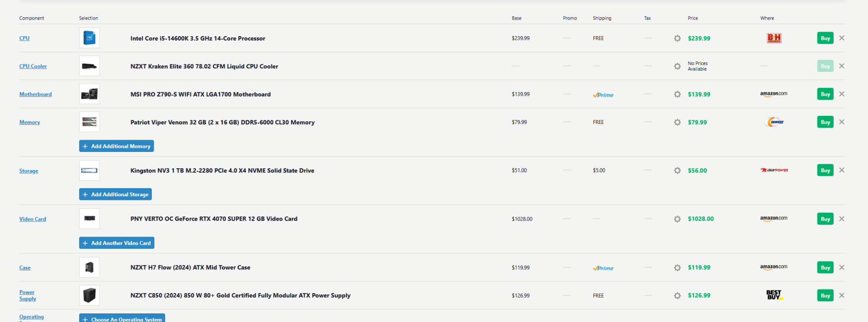Click gear icon in Memory row

click(x=677, y=122)
